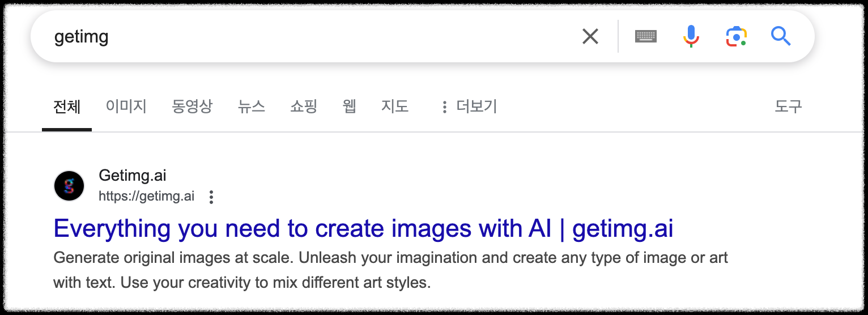Open the 쇼핑 tab
Screen dimensions: 868x315
pos(304,107)
